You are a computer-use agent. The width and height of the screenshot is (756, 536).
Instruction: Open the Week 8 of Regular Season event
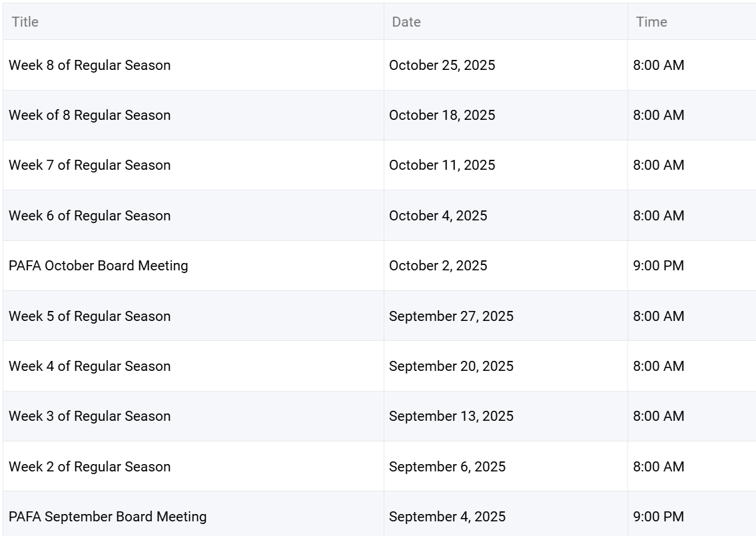click(x=90, y=65)
